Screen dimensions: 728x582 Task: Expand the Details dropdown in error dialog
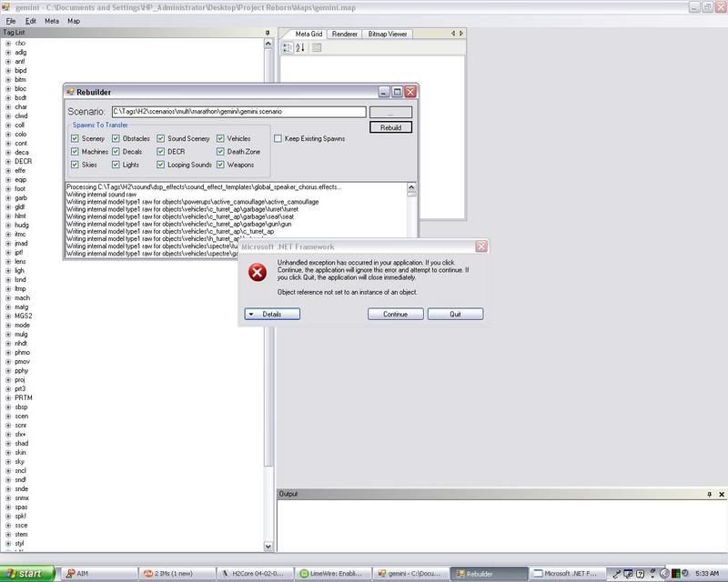point(272,315)
